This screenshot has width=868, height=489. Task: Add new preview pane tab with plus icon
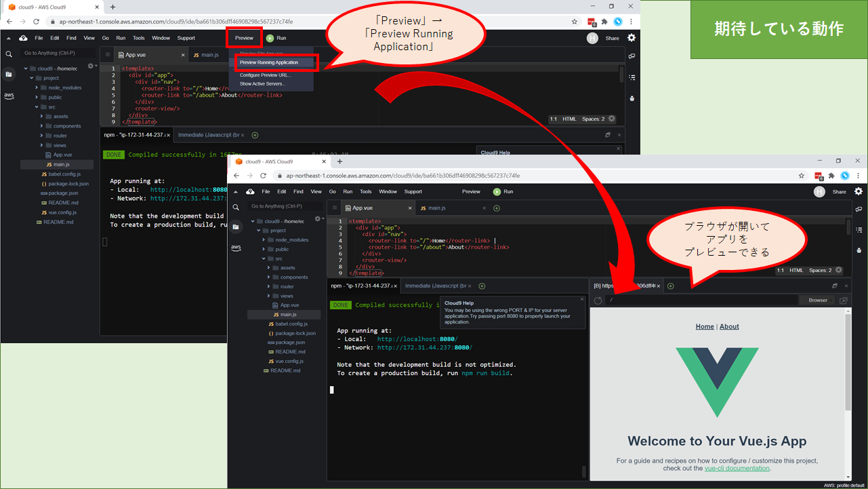[x=670, y=286]
